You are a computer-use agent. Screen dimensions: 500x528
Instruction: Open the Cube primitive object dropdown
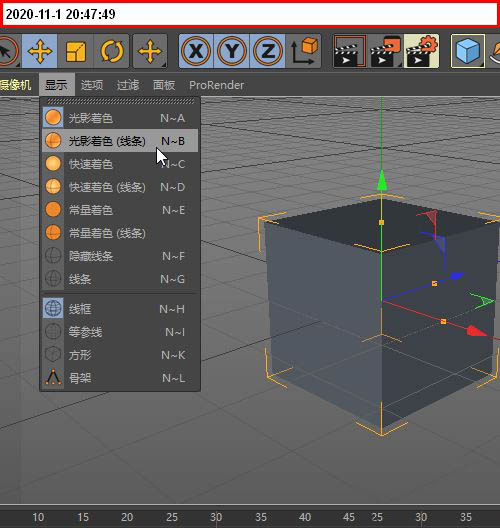(x=468, y=51)
